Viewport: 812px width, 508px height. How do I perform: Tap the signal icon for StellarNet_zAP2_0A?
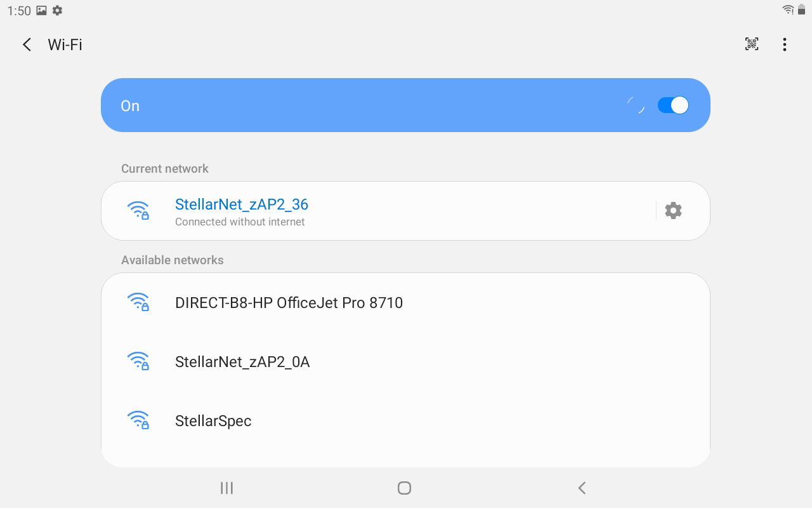[138, 361]
